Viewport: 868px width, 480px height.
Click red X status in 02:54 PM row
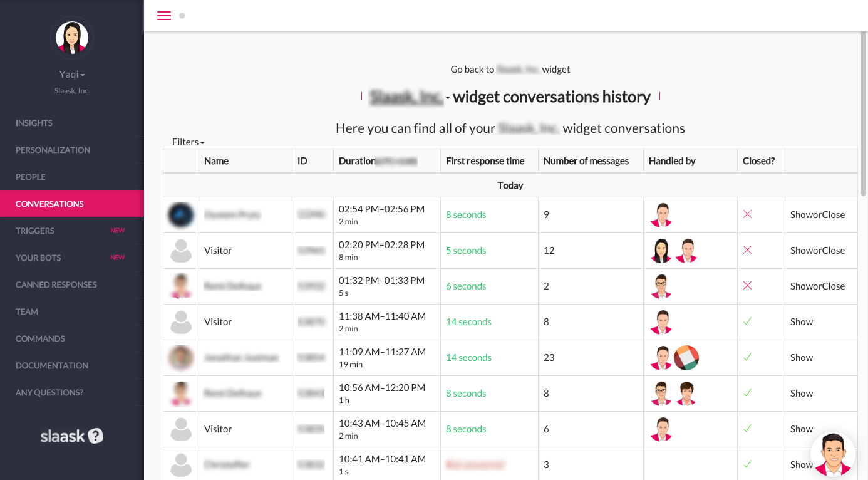coord(747,214)
